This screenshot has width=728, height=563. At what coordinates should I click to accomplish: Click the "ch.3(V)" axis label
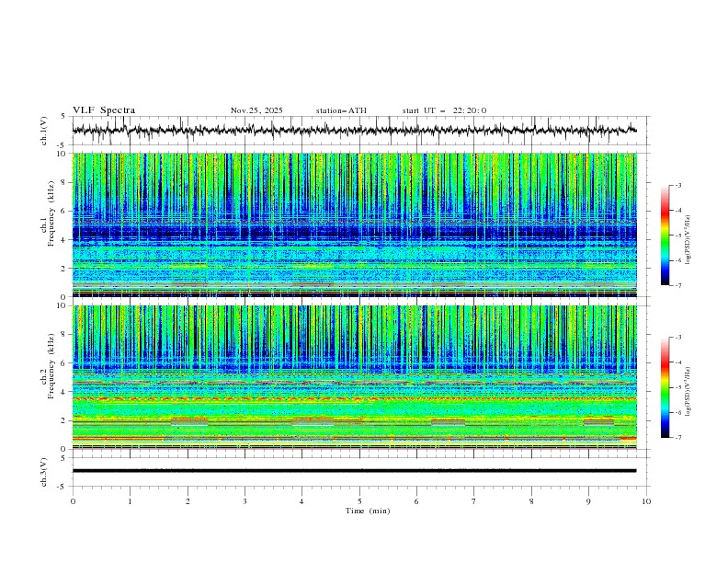(44, 472)
